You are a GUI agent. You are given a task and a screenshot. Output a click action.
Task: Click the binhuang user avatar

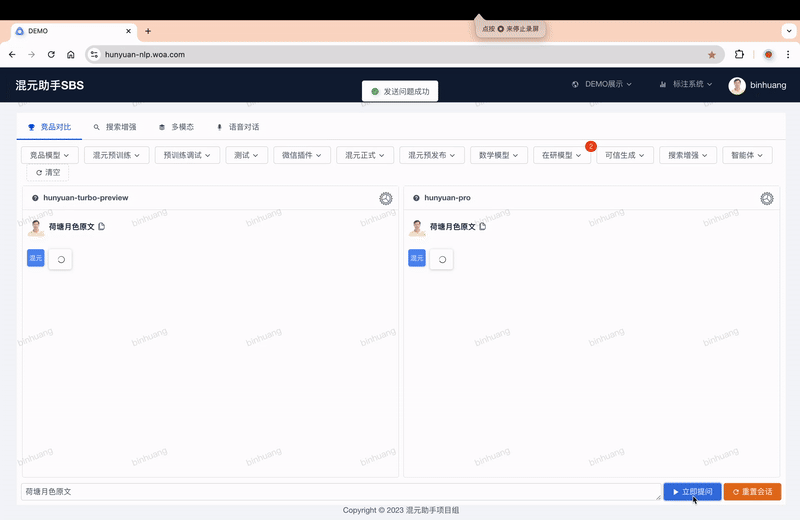[x=737, y=86]
